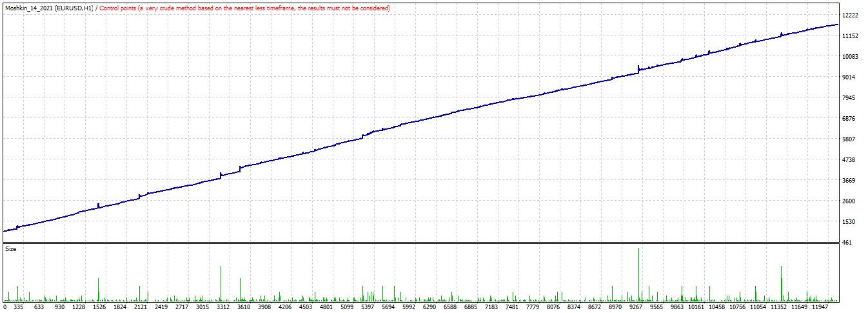
Task: Click trade number 9267 on the x-axis
Action: coord(636,308)
